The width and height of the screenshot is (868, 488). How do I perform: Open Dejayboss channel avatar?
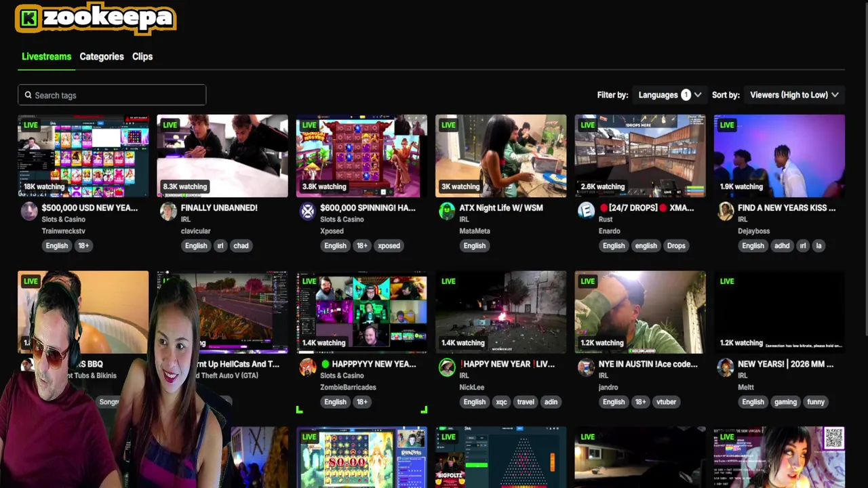tap(726, 211)
